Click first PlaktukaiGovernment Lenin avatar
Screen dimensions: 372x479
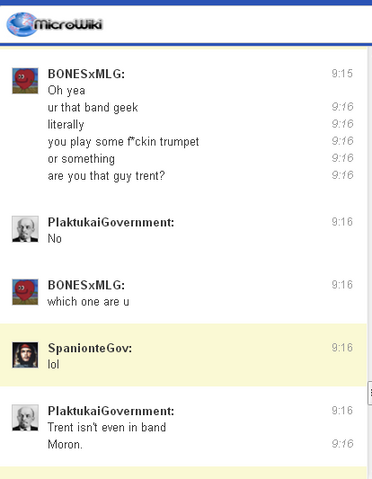click(25, 229)
